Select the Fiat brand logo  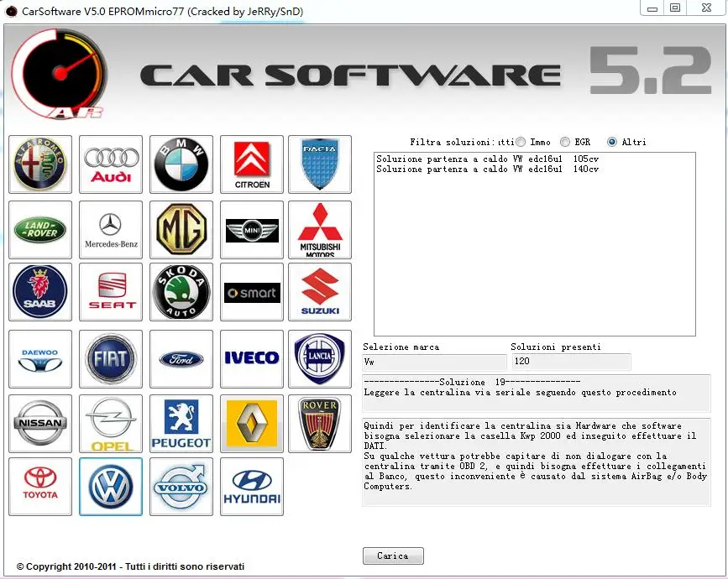point(111,359)
